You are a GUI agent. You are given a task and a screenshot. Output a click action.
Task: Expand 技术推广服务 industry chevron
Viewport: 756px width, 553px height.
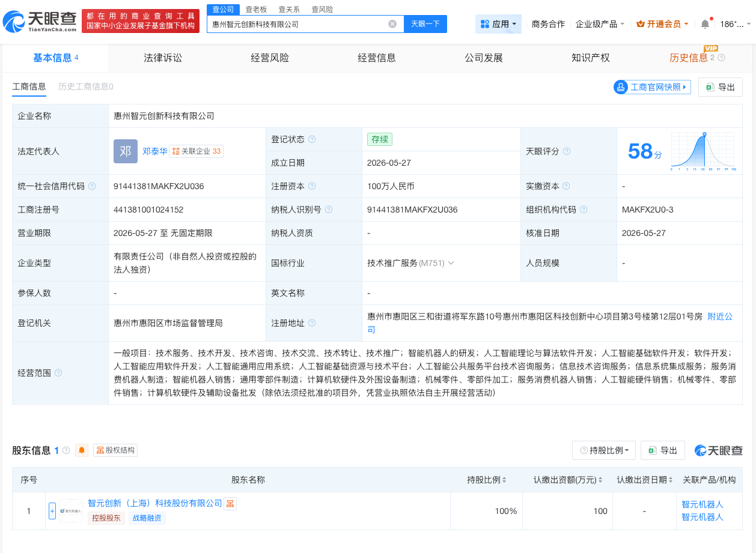(451, 263)
